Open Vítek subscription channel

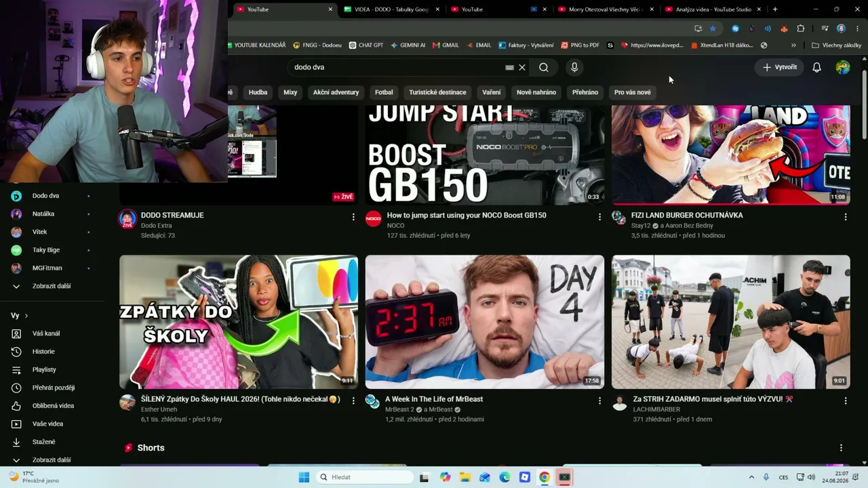tap(52, 232)
